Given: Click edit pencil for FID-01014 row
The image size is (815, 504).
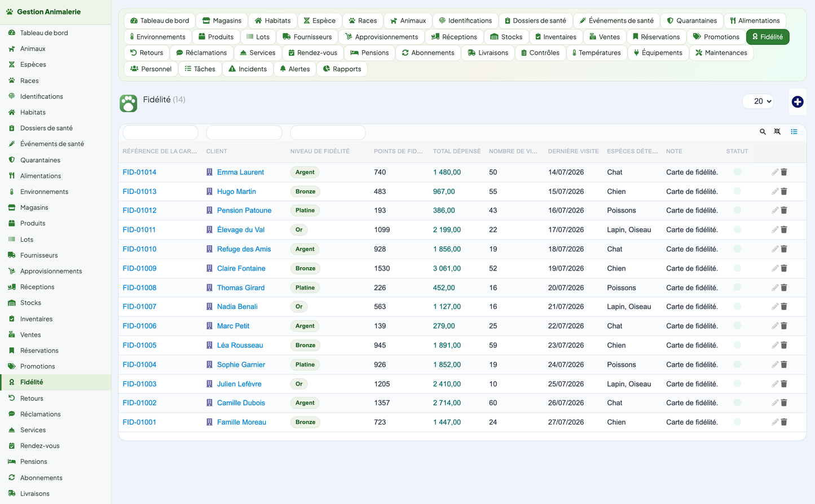Looking at the screenshot, I should [x=775, y=173].
